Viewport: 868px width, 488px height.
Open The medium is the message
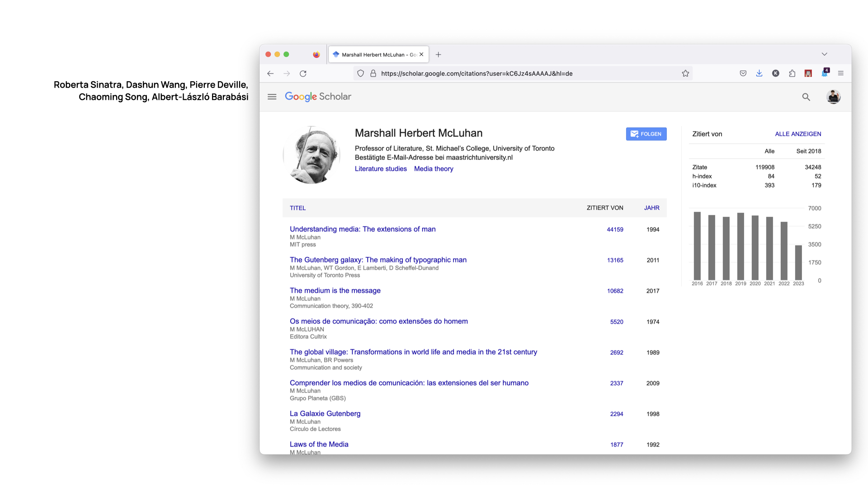pos(335,291)
